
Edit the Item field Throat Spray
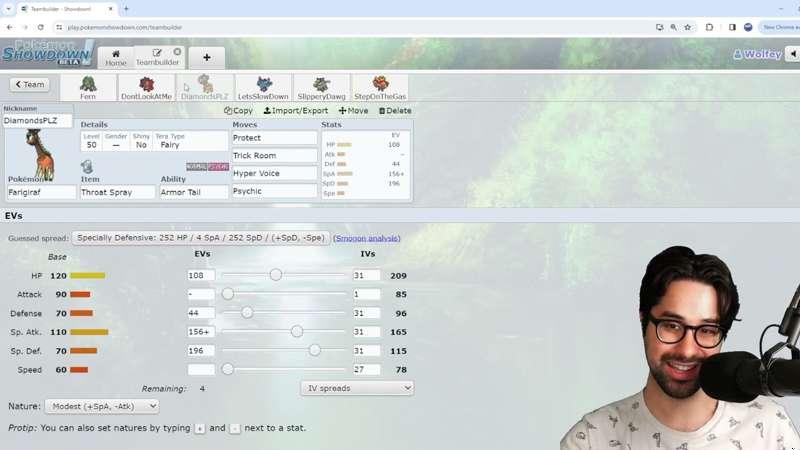pyautogui.click(x=117, y=192)
